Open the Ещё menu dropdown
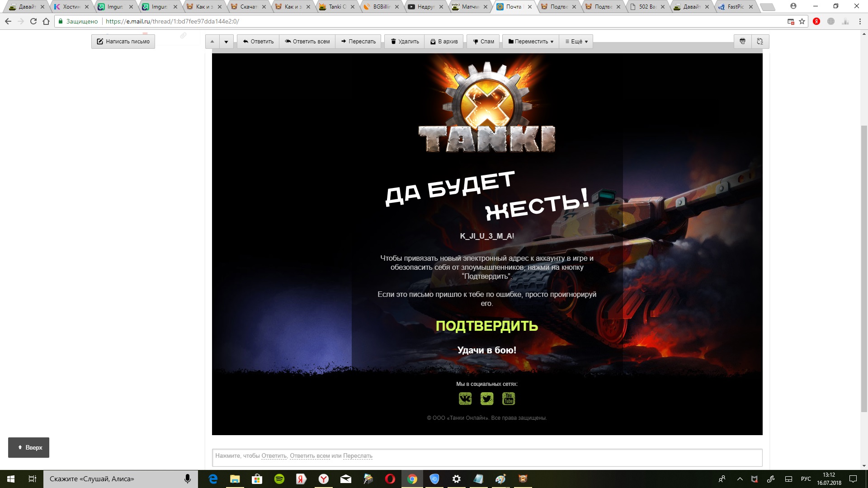 click(576, 42)
